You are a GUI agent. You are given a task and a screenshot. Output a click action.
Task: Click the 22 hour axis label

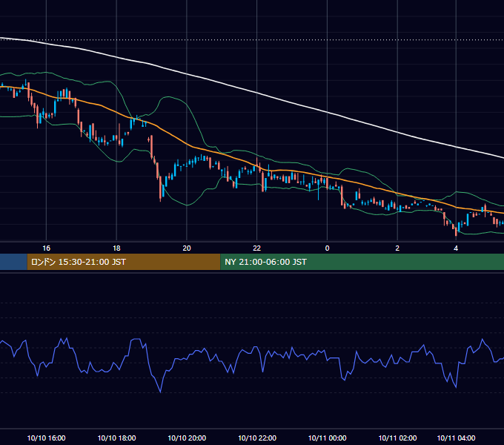257,248
